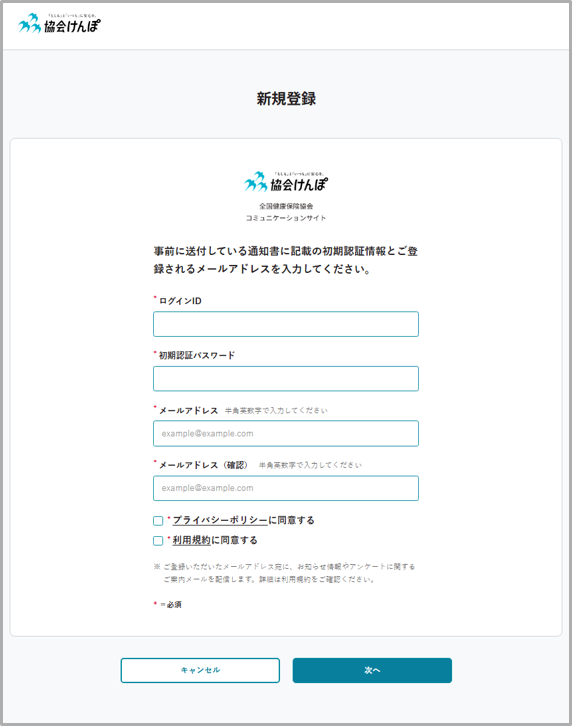This screenshot has width=572, height=726.
Task: Click the コミュニケーションサイト subtitle text
Action: point(286,218)
